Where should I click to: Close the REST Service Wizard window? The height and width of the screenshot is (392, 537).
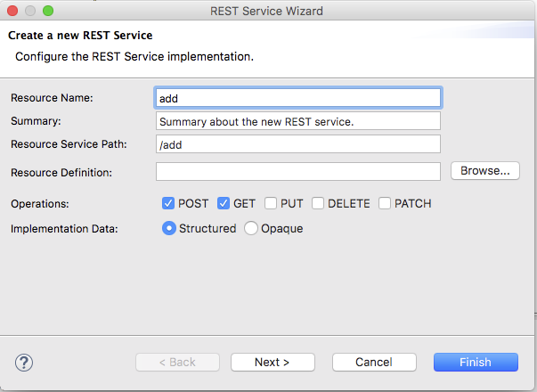click(12, 11)
